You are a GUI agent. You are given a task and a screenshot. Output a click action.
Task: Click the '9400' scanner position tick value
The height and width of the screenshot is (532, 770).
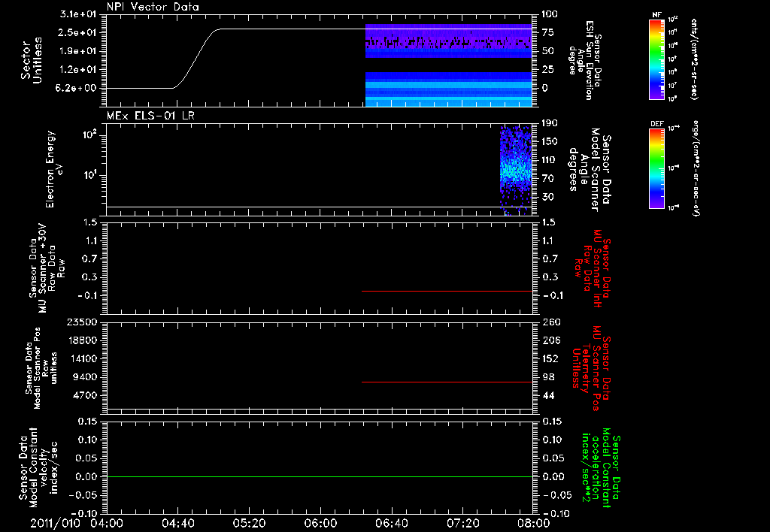coord(86,377)
